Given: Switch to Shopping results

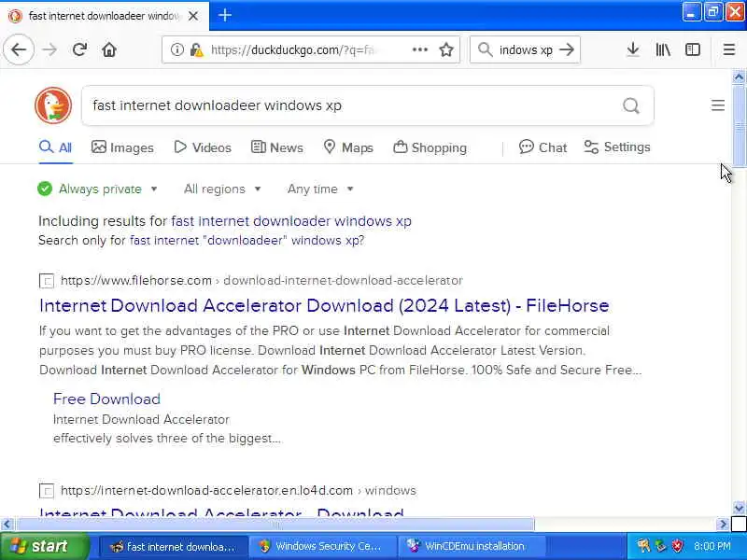Looking at the screenshot, I should (430, 147).
